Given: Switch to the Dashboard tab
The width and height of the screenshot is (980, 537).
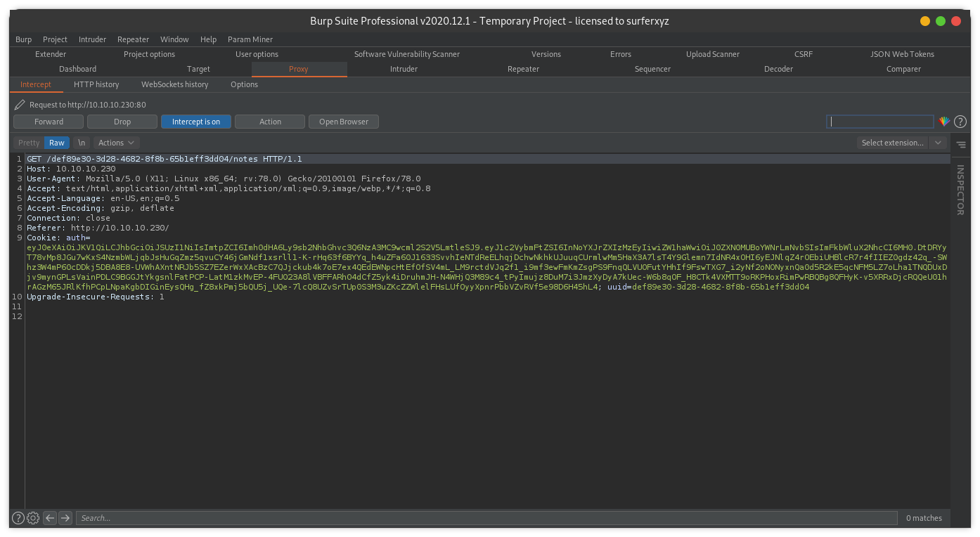Looking at the screenshot, I should (x=78, y=69).
